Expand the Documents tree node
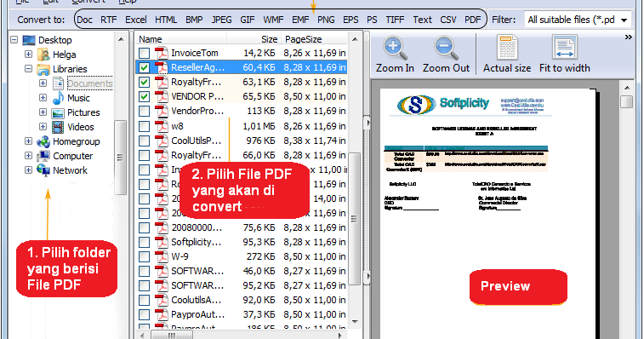 click(43, 83)
